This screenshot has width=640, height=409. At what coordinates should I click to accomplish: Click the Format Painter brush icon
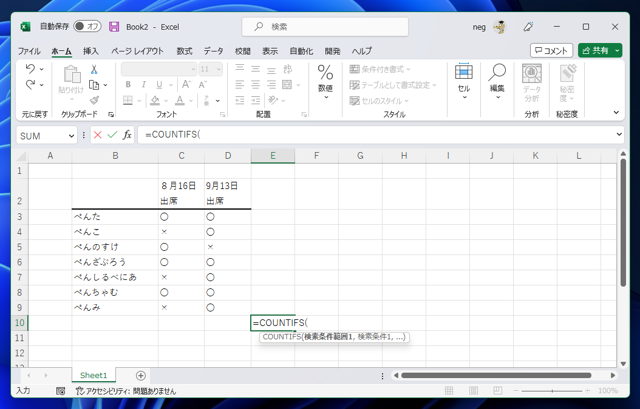pyautogui.click(x=94, y=100)
